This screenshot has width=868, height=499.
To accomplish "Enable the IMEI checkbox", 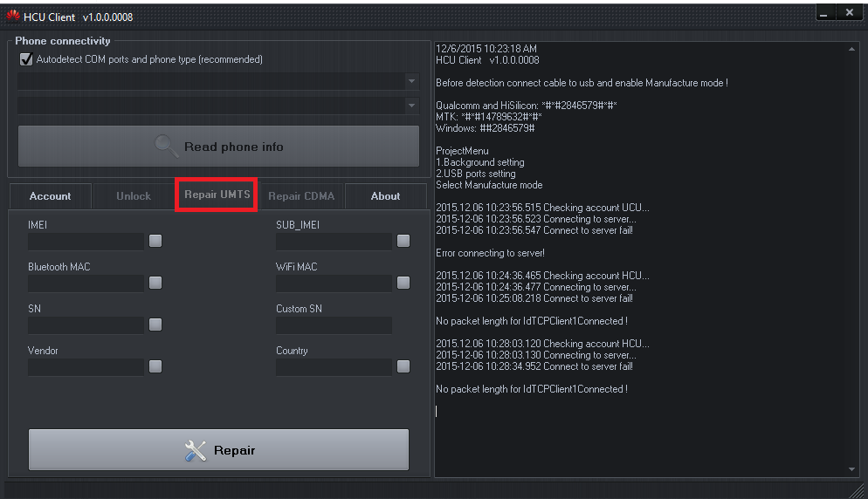I will (x=155, y=241).
